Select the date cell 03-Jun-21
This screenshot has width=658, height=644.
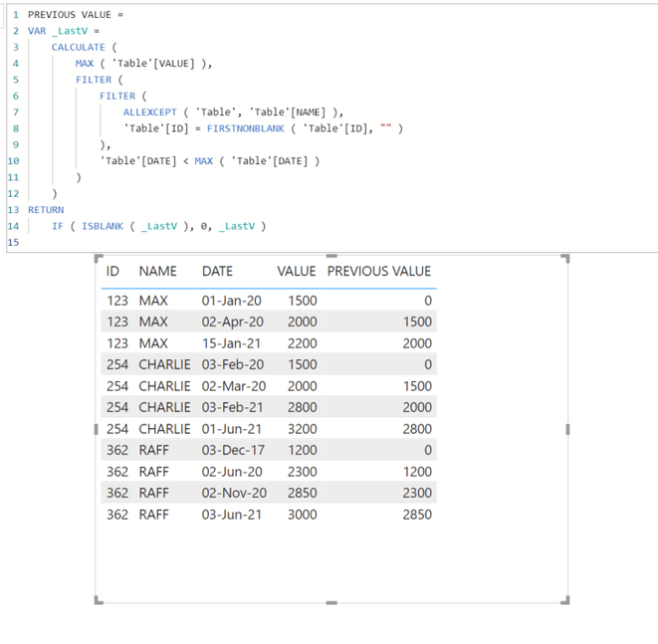232,515
